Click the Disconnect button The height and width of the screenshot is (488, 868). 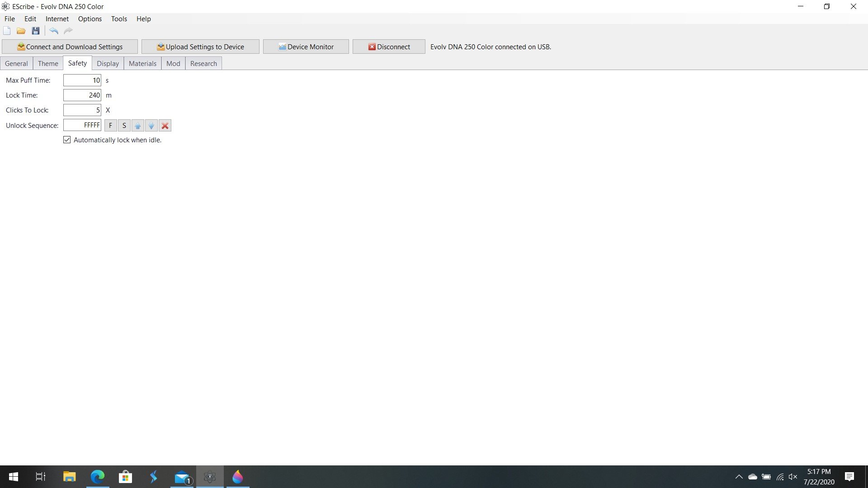[x=389, y=47]
